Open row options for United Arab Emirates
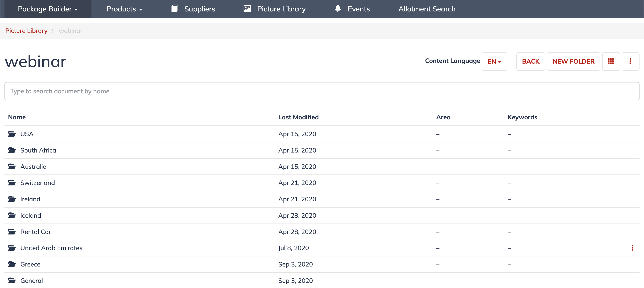 coord(632,248)
